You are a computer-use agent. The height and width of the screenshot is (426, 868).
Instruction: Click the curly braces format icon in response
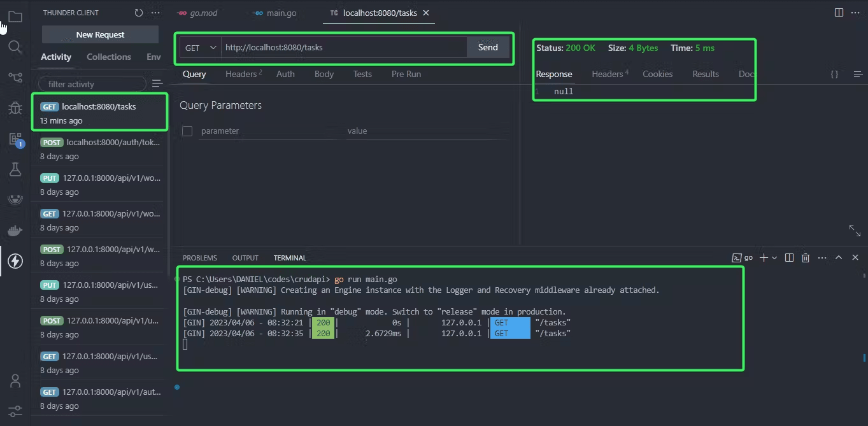[x=834, y=75]
